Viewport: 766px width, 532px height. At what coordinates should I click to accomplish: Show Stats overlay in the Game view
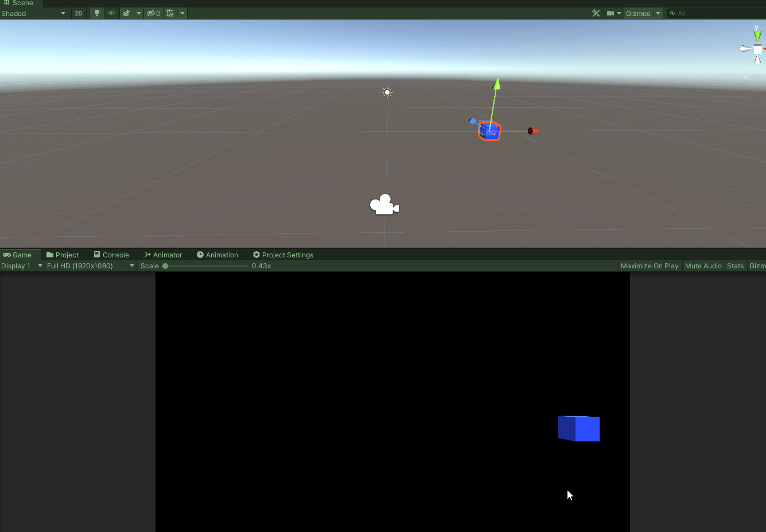coord(735,265)
